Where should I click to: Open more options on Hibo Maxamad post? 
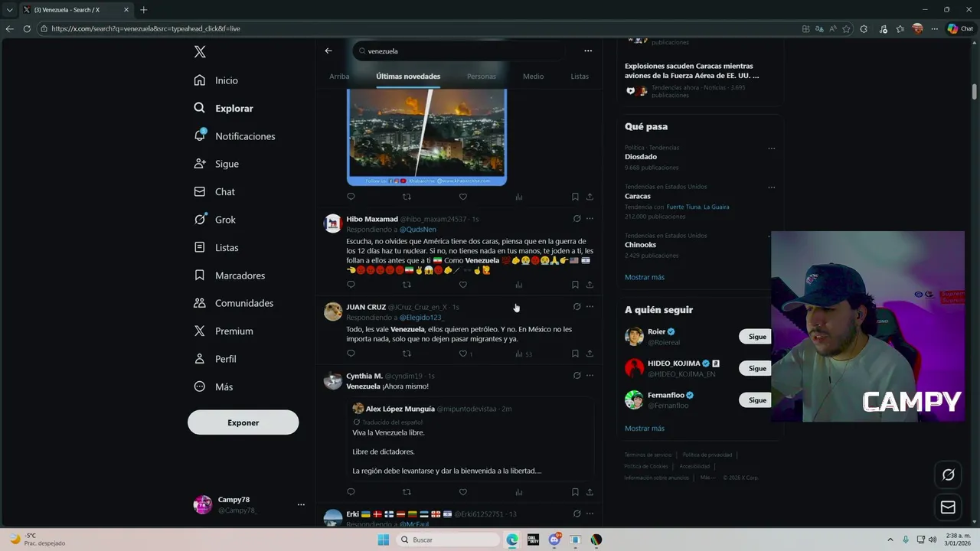coord(590,219)
